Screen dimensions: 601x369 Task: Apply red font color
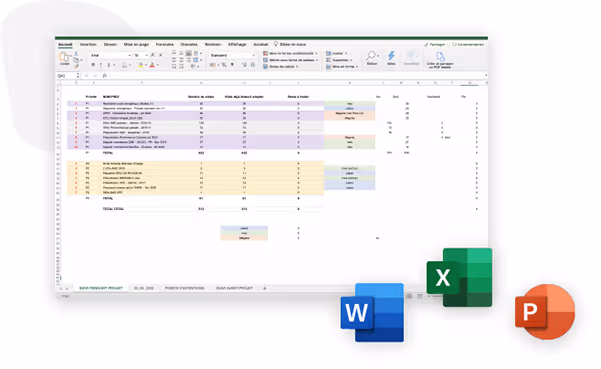pos(152,65)
